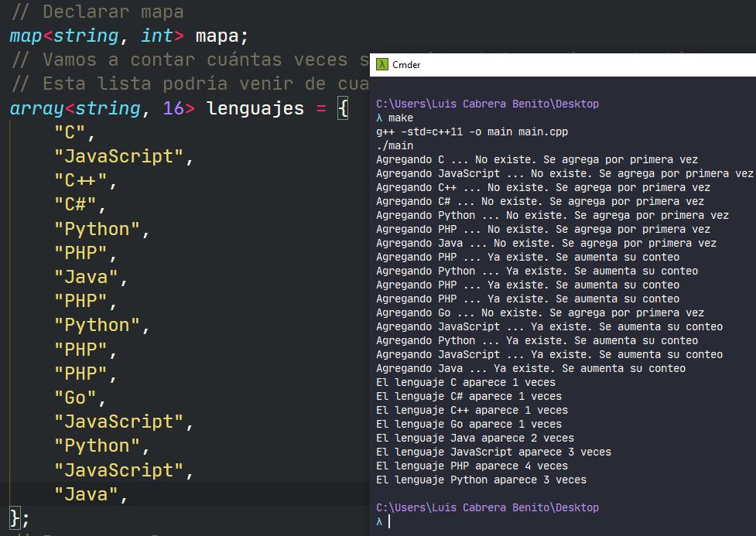Click the Cmder lambda icon in title bar
This screenshot has height=536, width=756.
coord(381,65)
